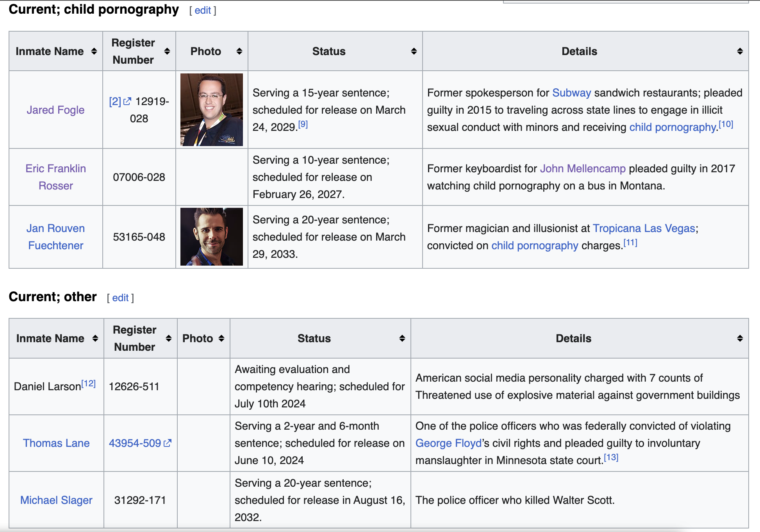This screenshot has height=532, width=760.
Task: Jump to citation [12] by Daniel Larson
Action: (x=89, y=384)
